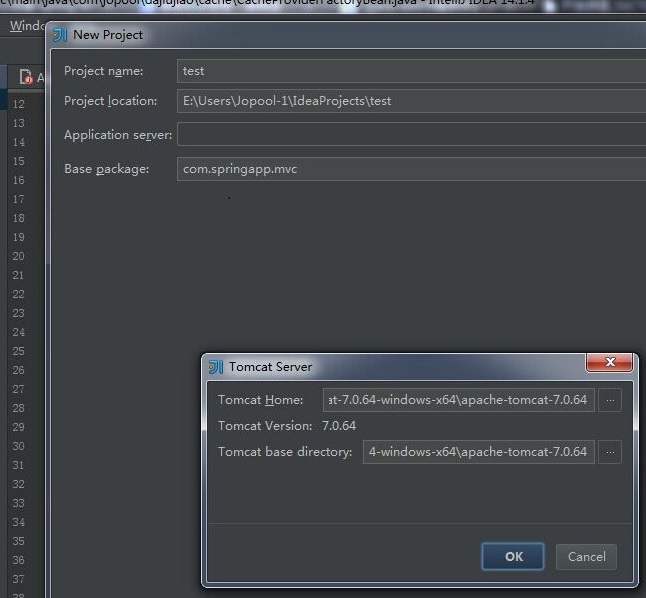Screen dimensions: 646x598
Task: Browse for Tomcat Home directory
Action: (610, 400)
